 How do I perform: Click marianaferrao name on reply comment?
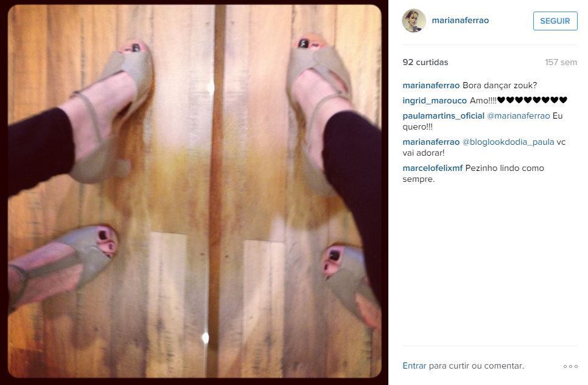tap(431, 142)
